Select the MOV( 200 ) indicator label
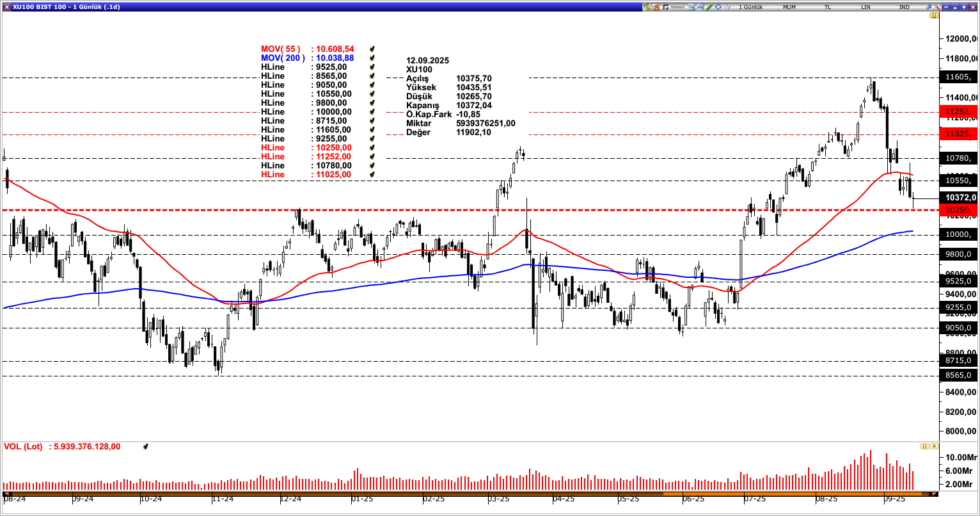 click(283, 58)
